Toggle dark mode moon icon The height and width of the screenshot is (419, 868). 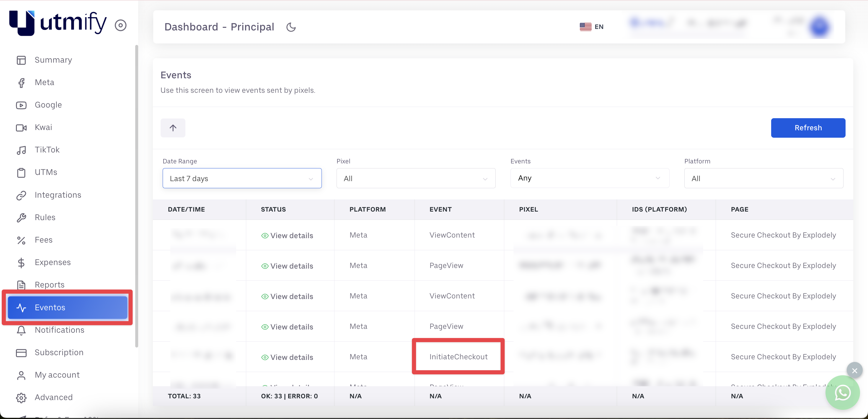pos(291,27)
